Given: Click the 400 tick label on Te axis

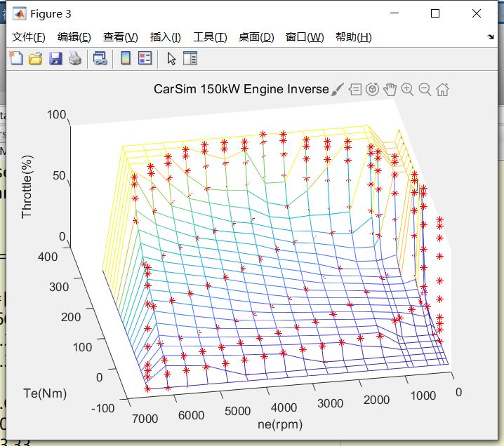Looking at the screenshot, I should (x=48, y=257).
